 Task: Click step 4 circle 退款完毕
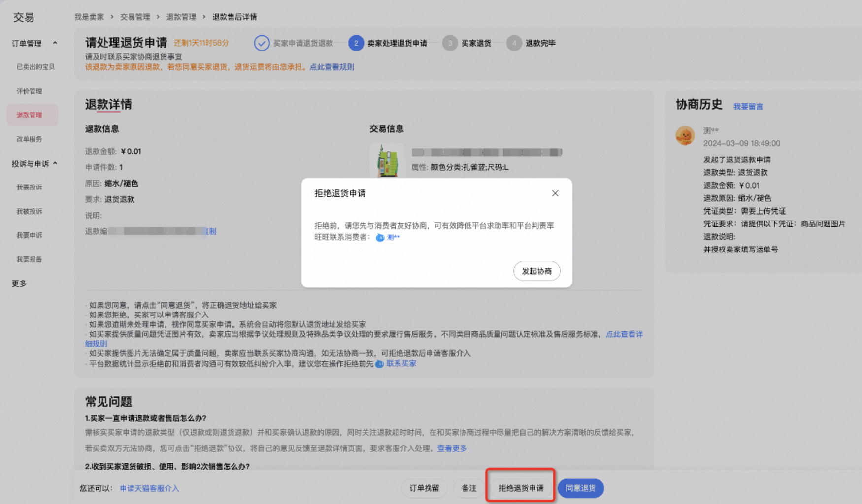click(x=514, y=43)
